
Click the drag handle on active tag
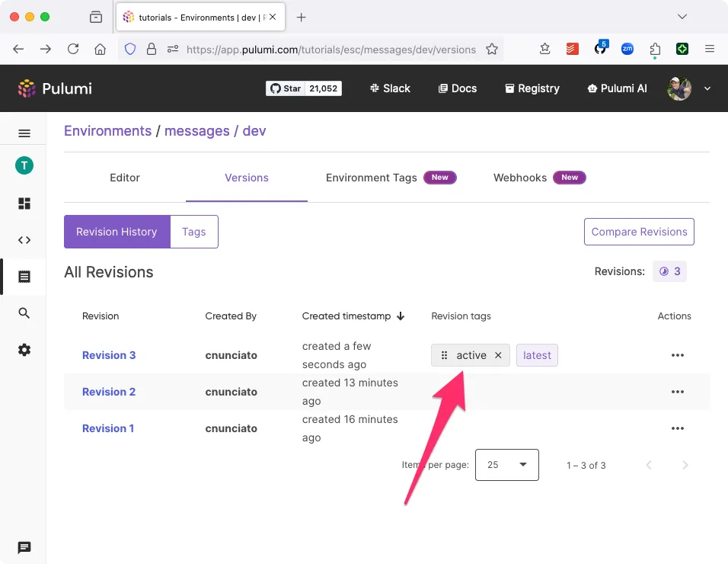(x=444, y=355)
